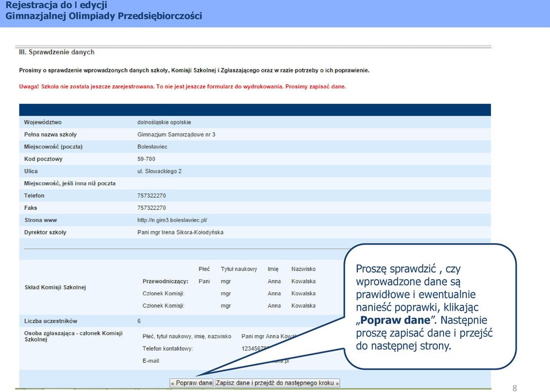Screen dimensions: 550x392
Task: Click the « Popraw dane button
Action: pyautogui.click(x=191, y=383)
